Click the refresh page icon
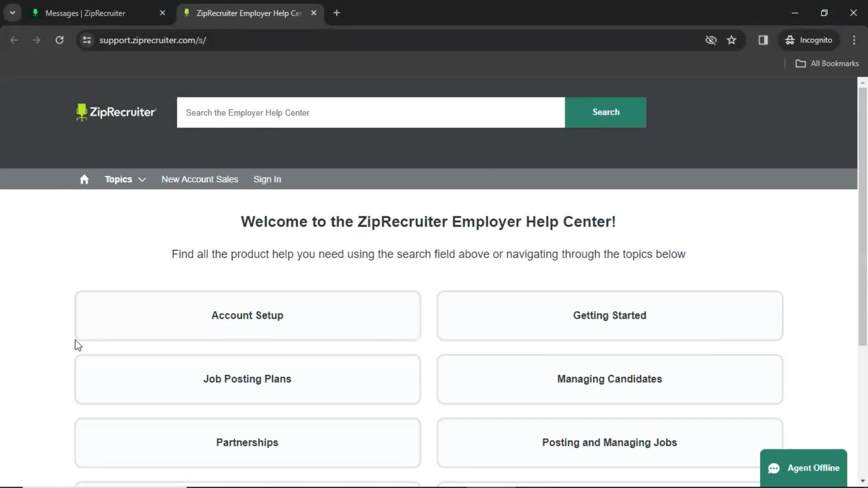The image size is (868, 488). pos(59,40)
